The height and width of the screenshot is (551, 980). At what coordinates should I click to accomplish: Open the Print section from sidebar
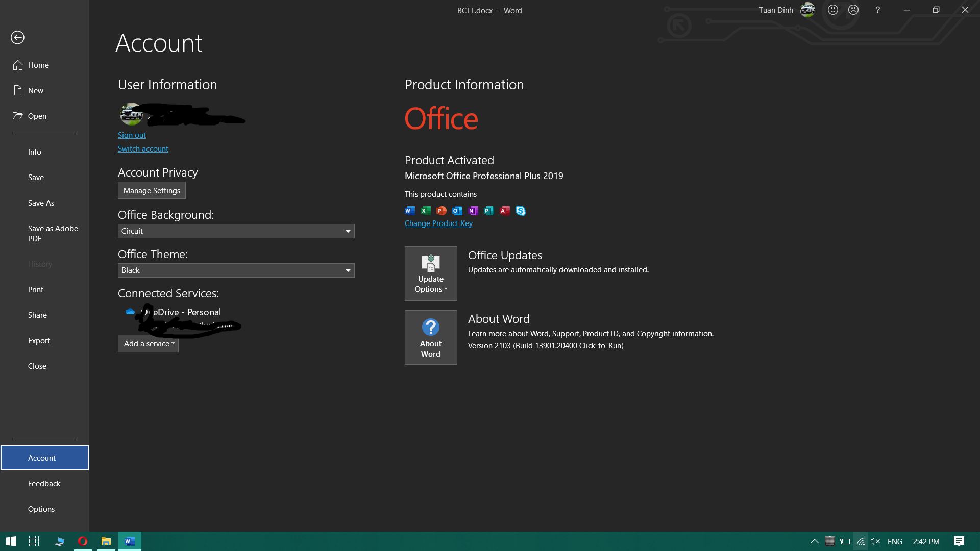[x=36, y=289]
